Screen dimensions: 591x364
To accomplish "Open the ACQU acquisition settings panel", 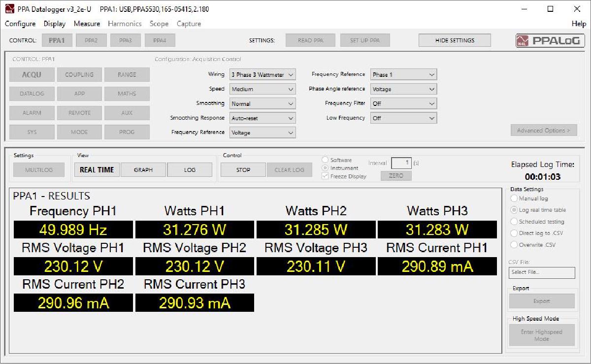I will pyautogui.click(x=31, y=74).
